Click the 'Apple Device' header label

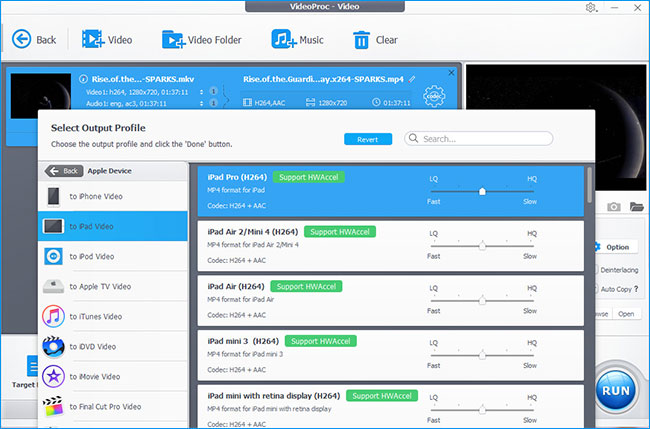tap(109, 171)
